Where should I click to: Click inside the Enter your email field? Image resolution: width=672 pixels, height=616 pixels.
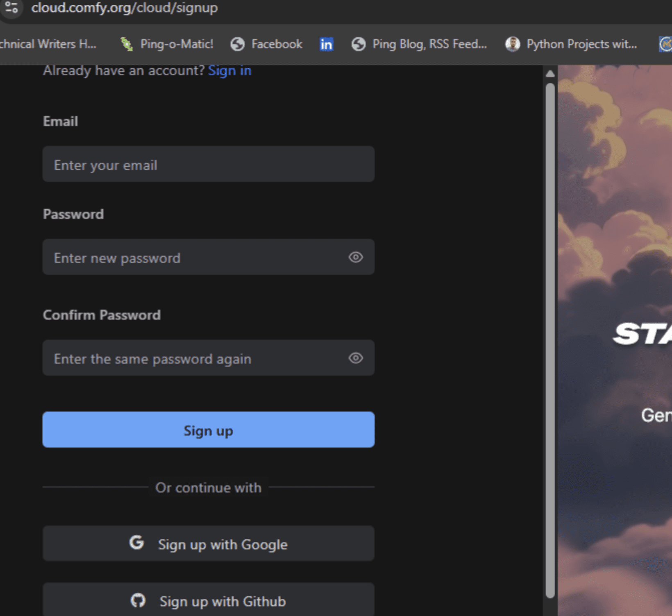point(208,164)
